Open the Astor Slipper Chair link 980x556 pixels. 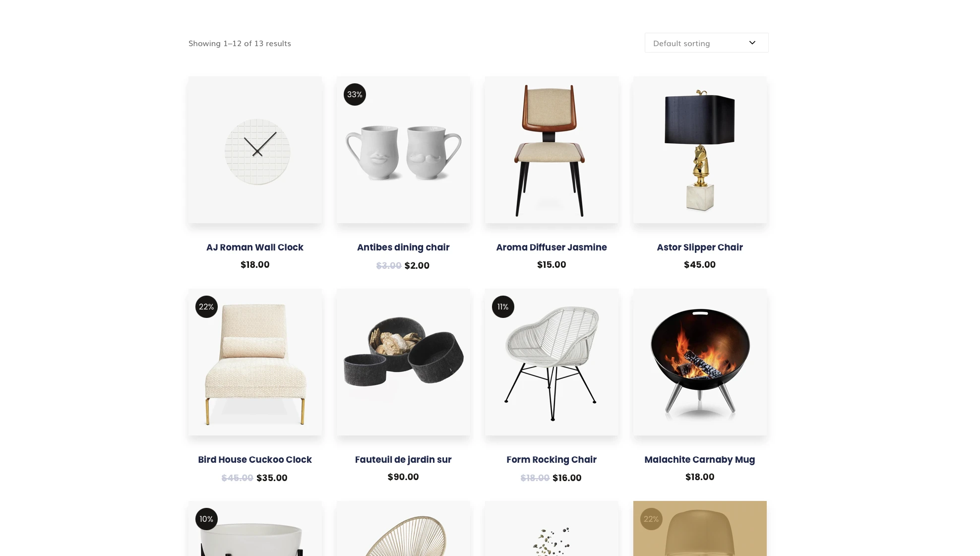pyautogui.click(x=700, y=247)
